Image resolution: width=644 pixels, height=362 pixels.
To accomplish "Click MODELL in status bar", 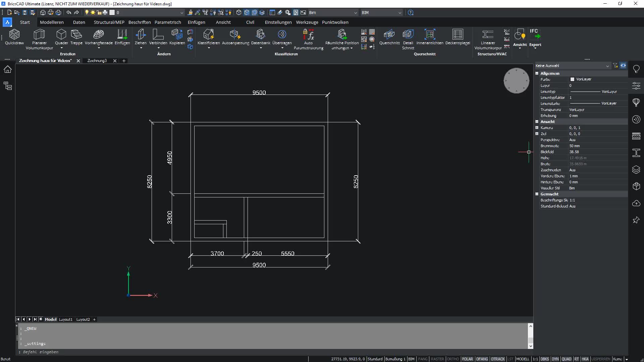I will (x=523, y=359).
